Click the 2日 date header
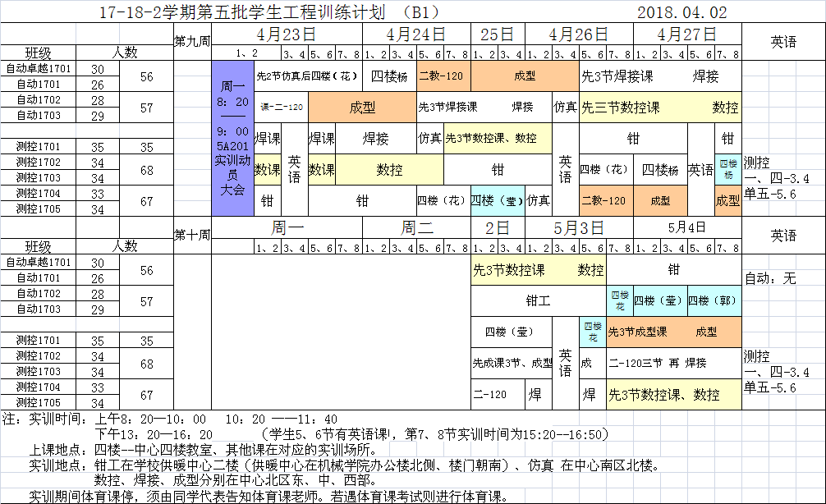The height and width of the screenshot is (504, 826). 498,228
